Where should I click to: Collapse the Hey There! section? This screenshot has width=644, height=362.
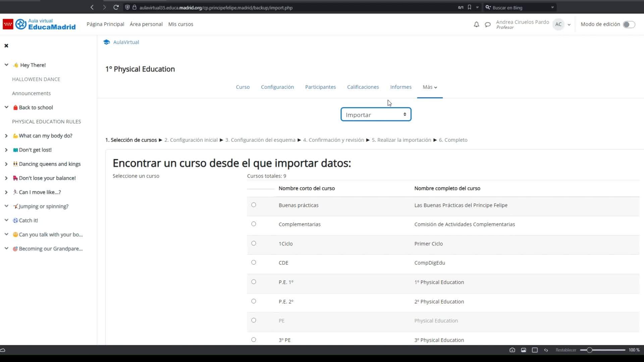click(x=6, y=65)
